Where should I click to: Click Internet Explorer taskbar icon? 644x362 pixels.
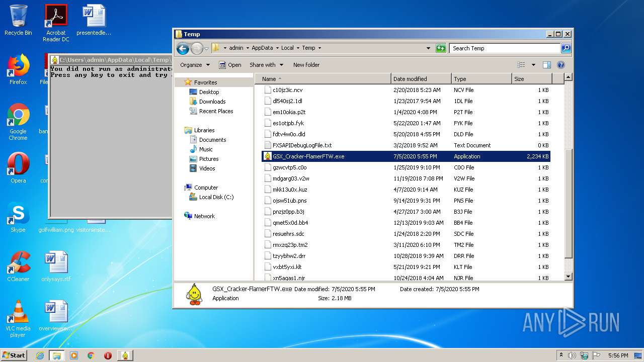point(40,355)
